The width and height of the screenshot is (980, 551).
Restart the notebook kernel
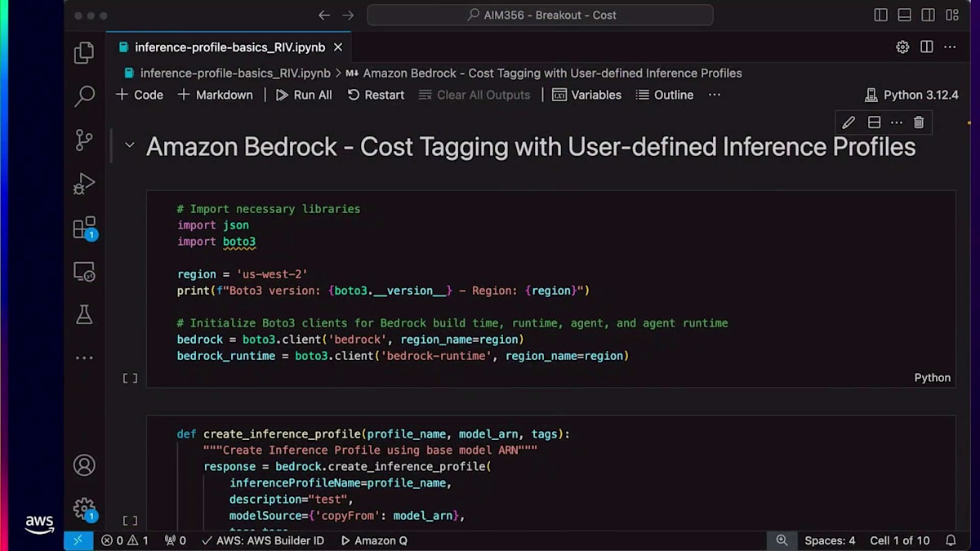tap(376, 95)
